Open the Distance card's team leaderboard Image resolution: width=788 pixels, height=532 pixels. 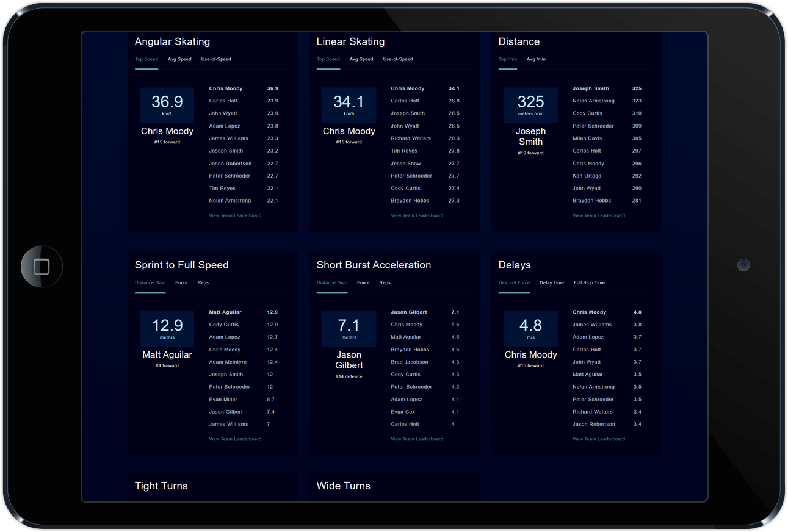click(599, 215)
